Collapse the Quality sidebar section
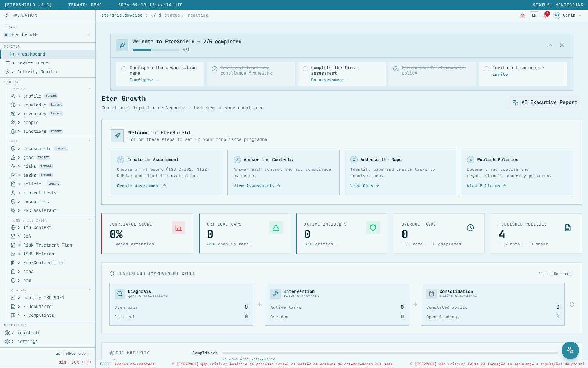 click(x=90, y=290)
